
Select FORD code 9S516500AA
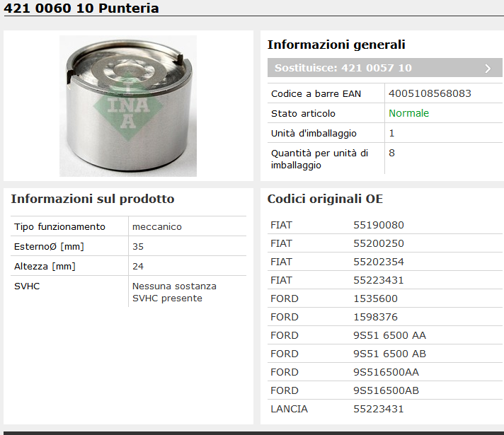click(x=386, y=372)
